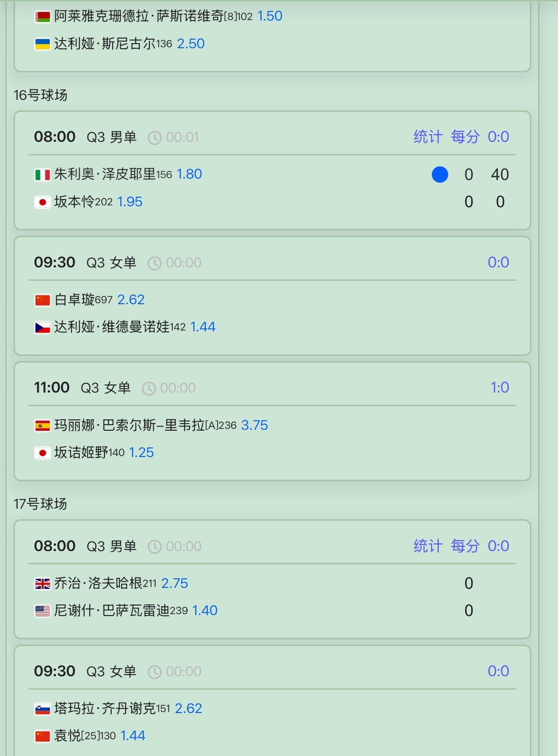
Task: Click the China flag beside 白卓璇
Action: point(42,300)
